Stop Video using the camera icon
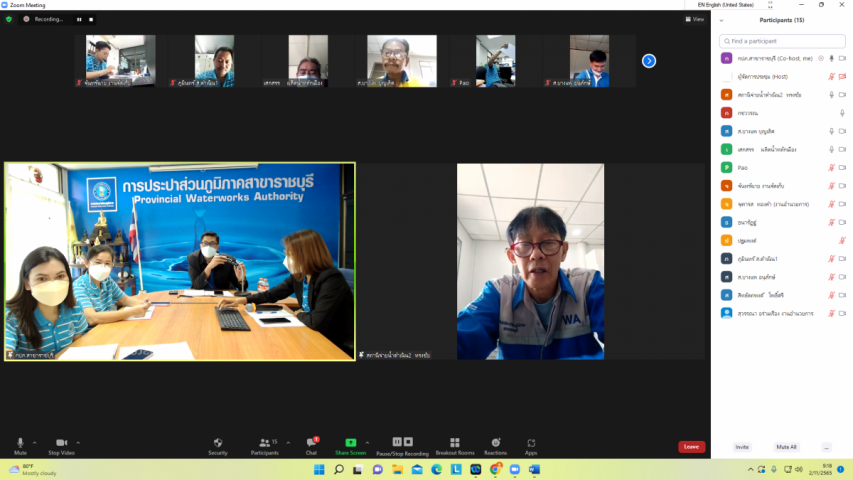853x480 pixels. point(61,443)
